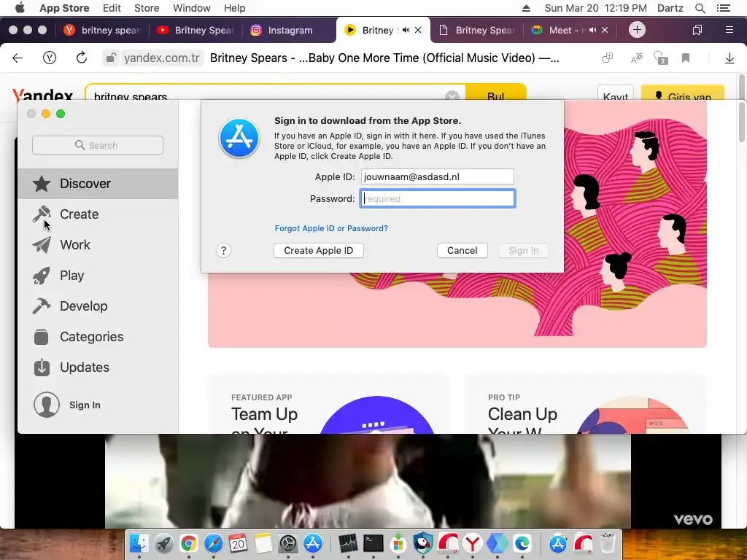Image resolution: width=747 pixels, height=560 pixels.
Task: Cancel the App Store sign-in dialog
Action: pyautogui.click(x=462, y=251)
